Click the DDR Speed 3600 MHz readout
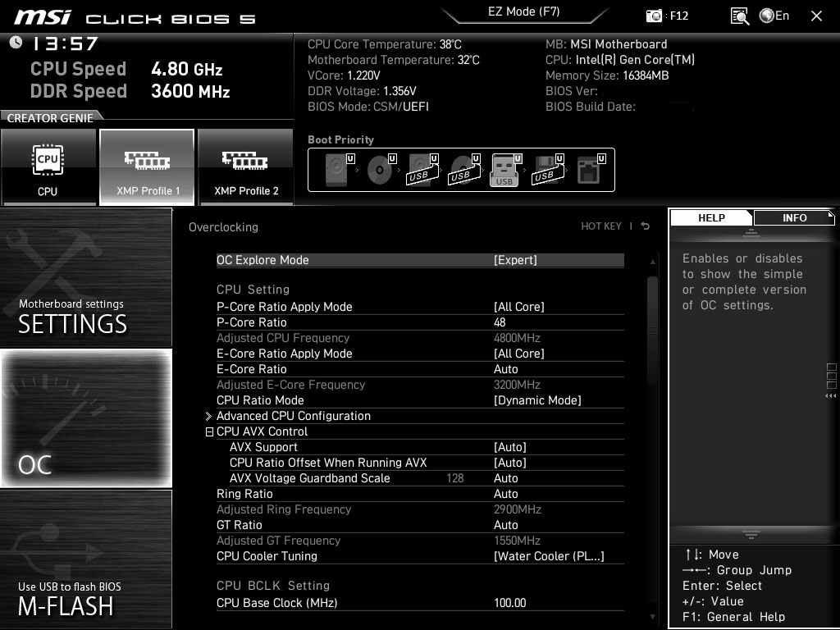Viewport: 840px width, 630px height. [x=130, y=90]
